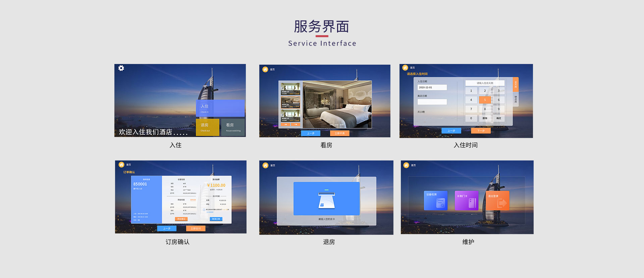
Task: Tap keypad digit 3
Action: pos(499,91)
